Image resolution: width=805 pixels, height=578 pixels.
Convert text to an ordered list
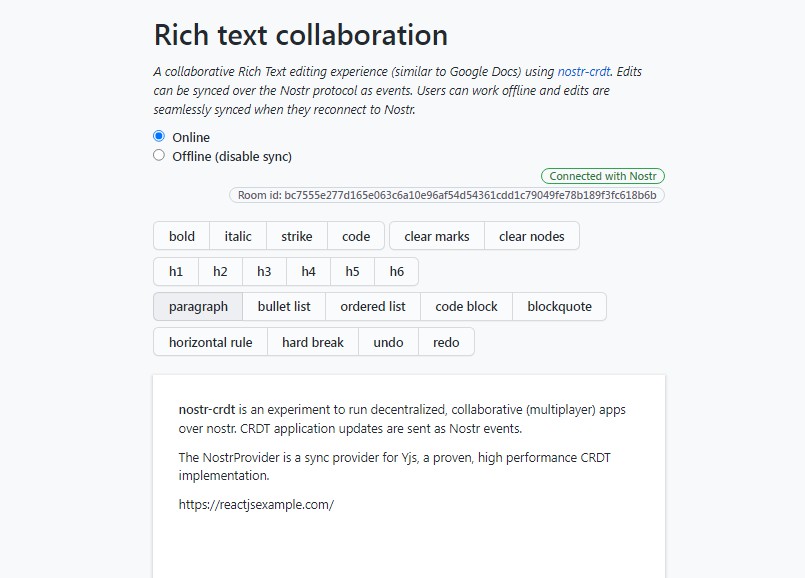[372, 306]
